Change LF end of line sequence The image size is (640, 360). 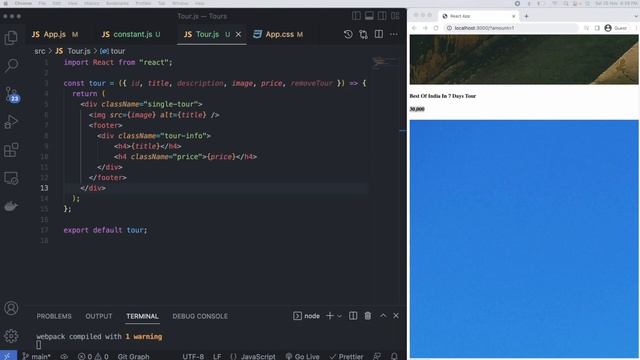pos(217,356)
